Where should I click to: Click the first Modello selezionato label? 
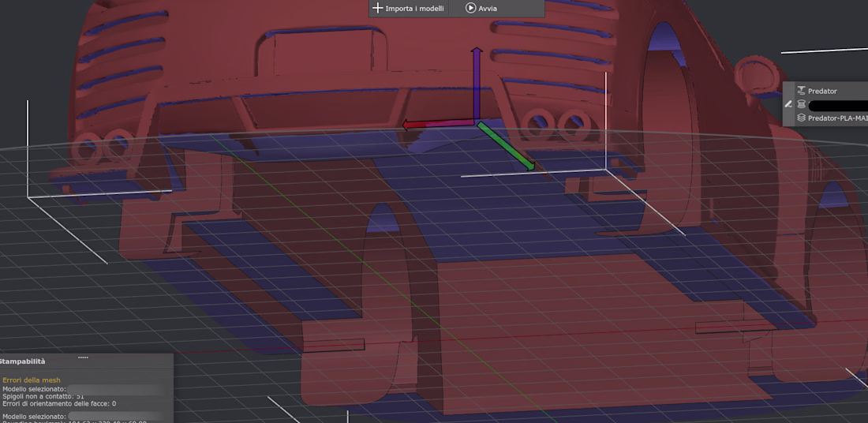tap(34, 389)
